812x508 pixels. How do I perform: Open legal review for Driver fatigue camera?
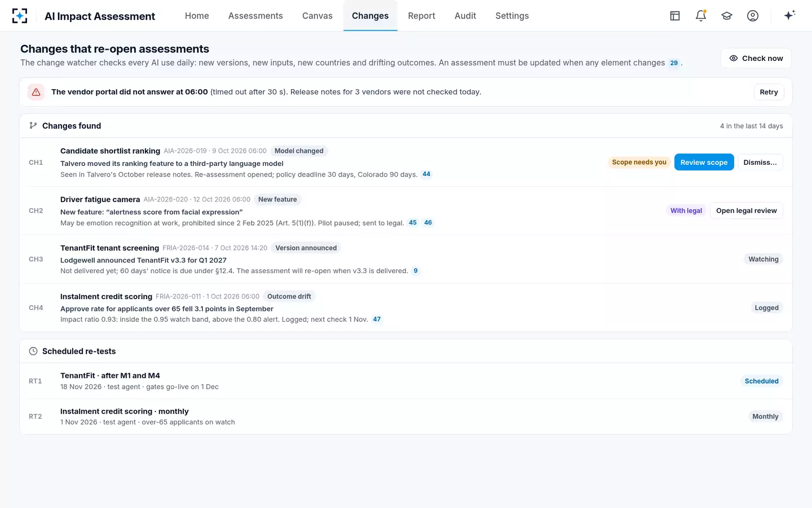coord(746,211)
